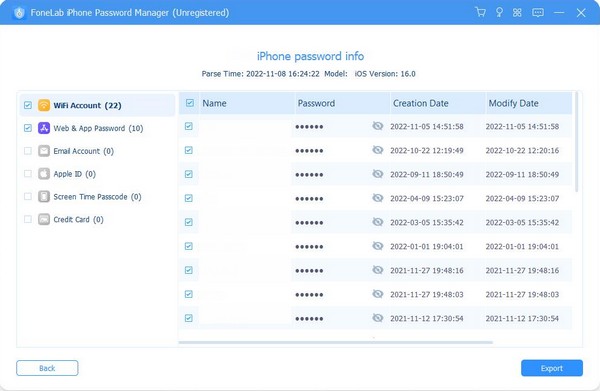
Task: Uncheck the WiFi Account category checkbox
Action: [28, 105]
